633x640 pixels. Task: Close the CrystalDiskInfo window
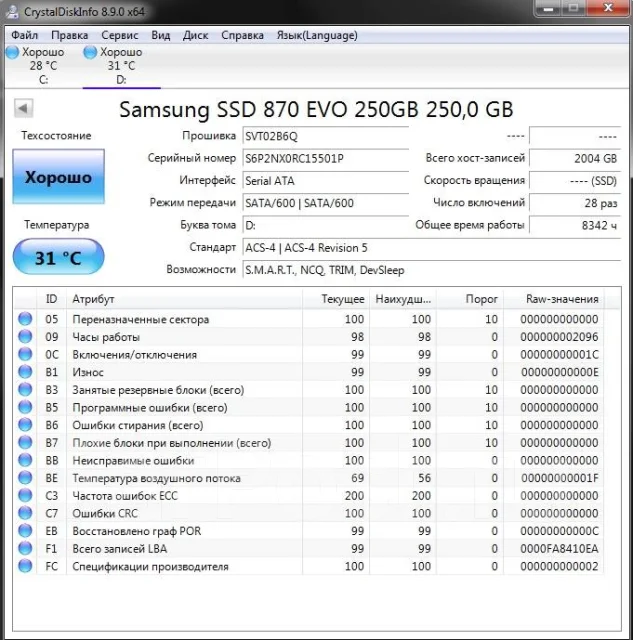click(608, 8)
